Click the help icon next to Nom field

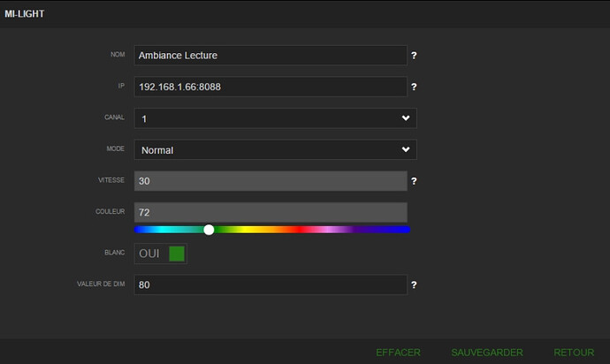click(414, 55)
